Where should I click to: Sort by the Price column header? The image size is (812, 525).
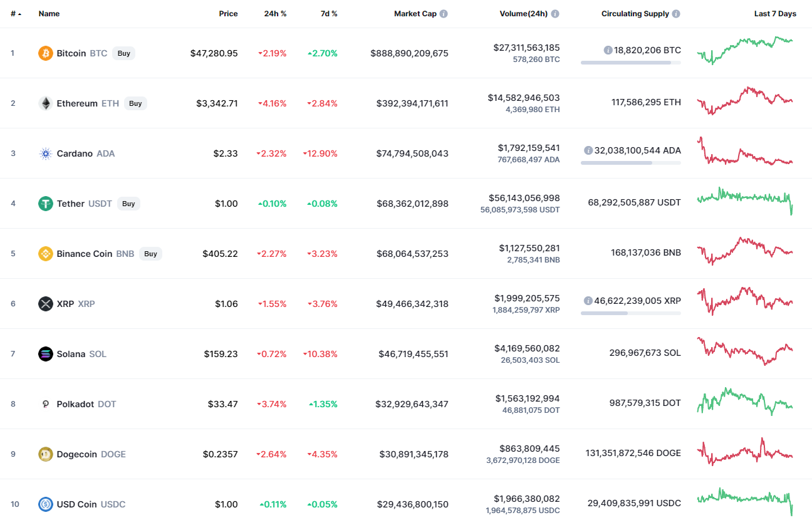[228, 14]
